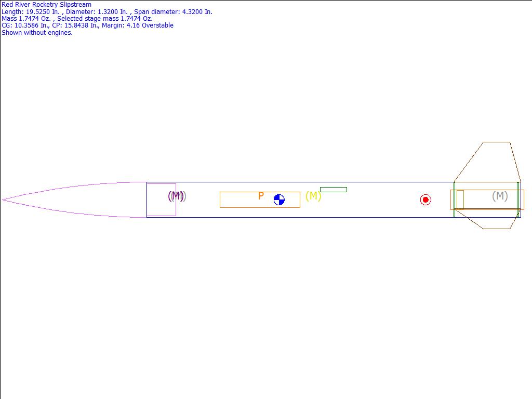
Task: Click the blue checkered CG marker
Action: [x=279, y=200]
